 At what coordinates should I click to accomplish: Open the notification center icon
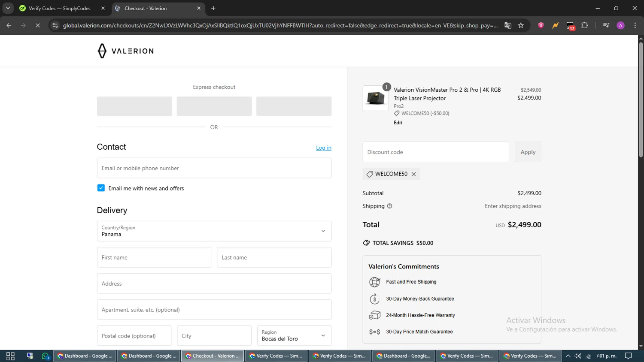pyautogui.click(x=629, y=356)
